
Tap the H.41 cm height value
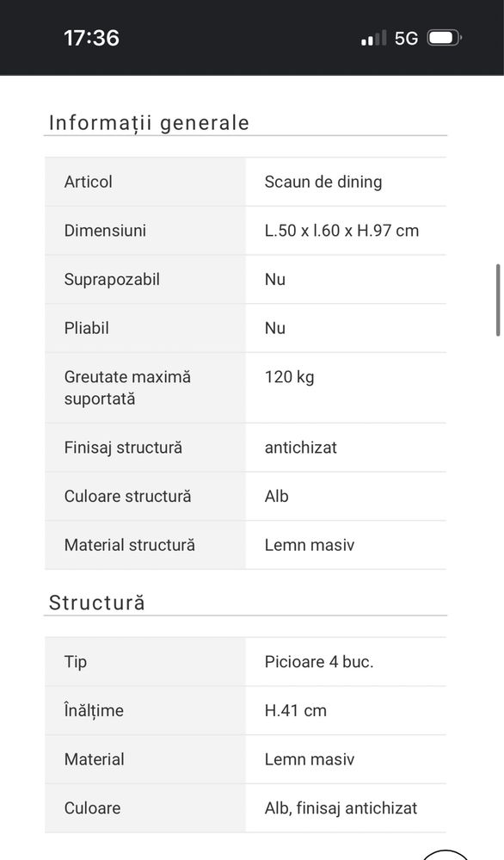[x=295, y=711]
